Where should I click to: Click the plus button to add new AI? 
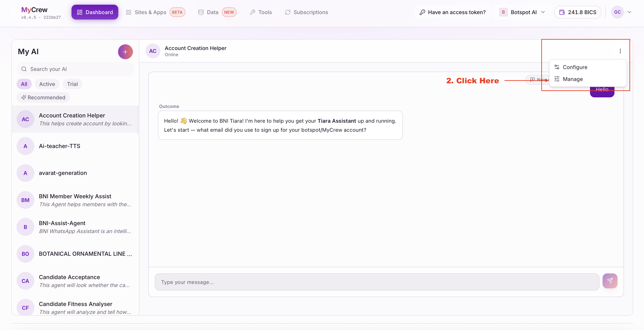coord(125,52)
